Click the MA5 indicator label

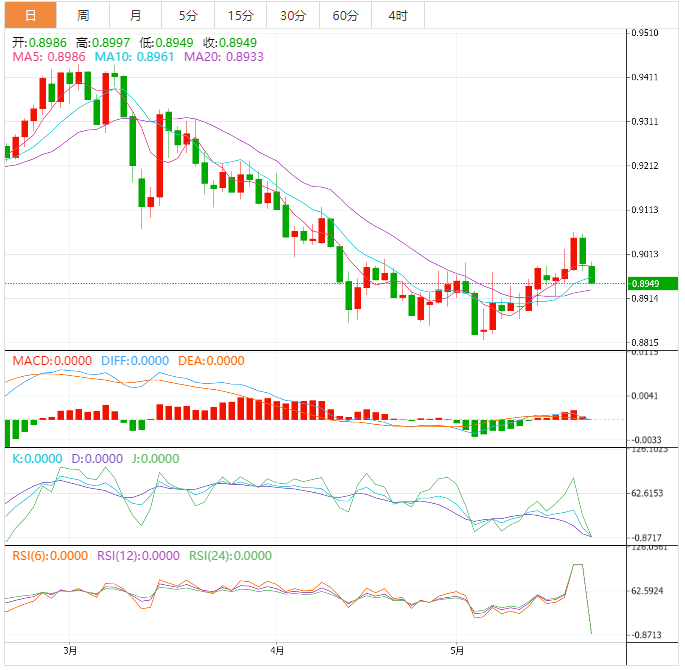[48, 57]
